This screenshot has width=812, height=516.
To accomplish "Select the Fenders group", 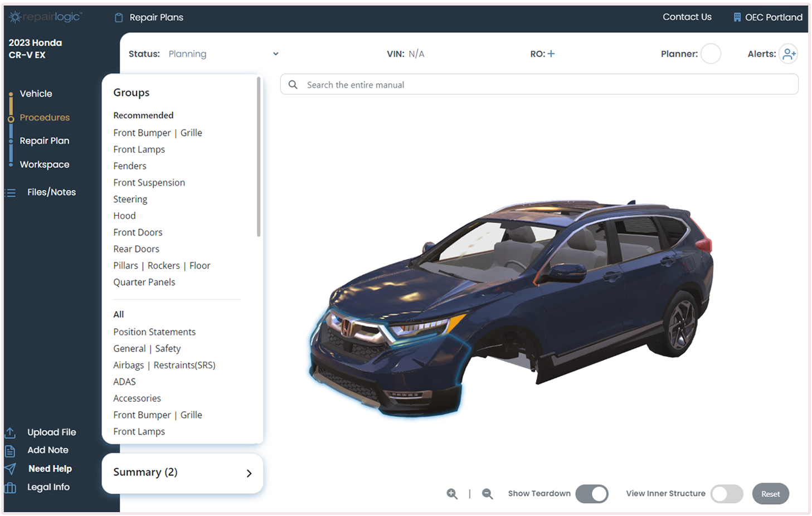I will coord(130,166).
